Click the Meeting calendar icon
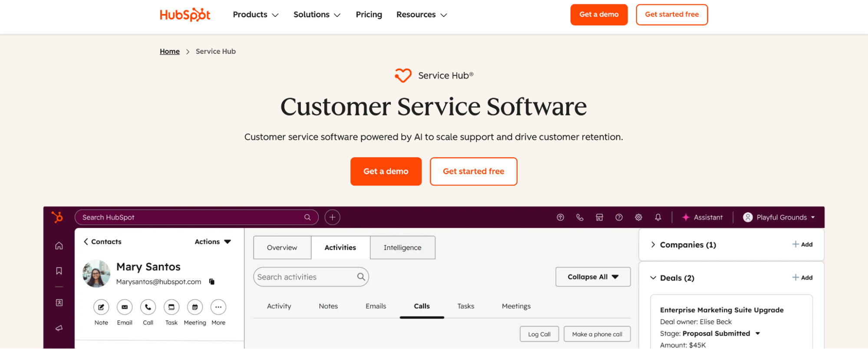Image resolution: width=868 pixels, height=349 pixels. click(195, 307)
